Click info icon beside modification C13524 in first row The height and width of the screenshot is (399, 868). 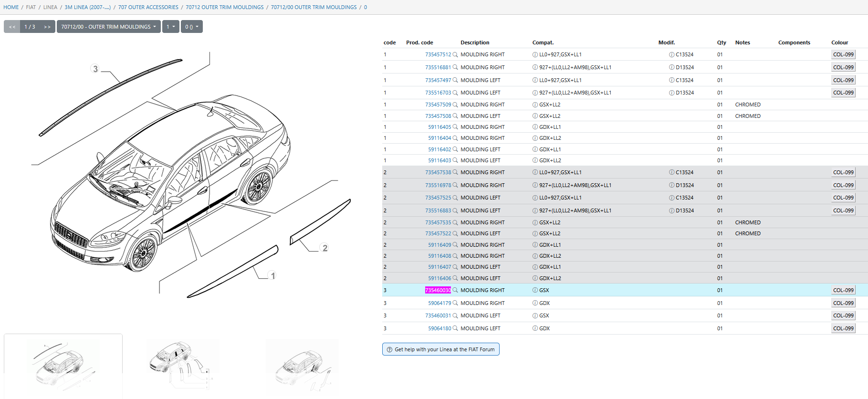click(671, 54)
